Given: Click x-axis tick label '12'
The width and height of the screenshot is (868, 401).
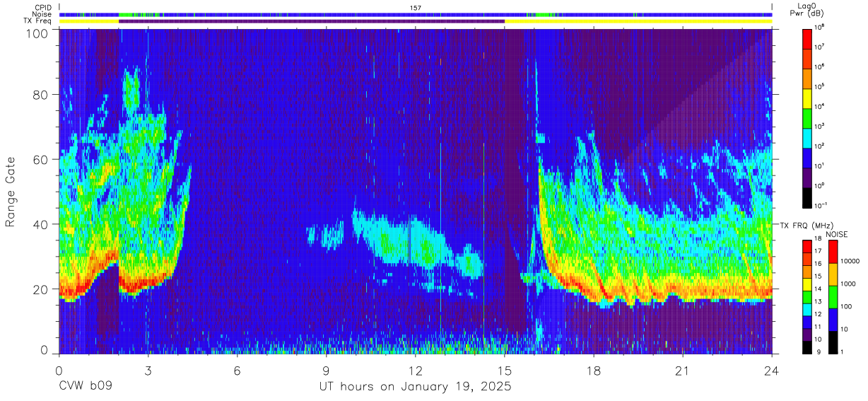Looking at the screenshot, I should [415, 371].
